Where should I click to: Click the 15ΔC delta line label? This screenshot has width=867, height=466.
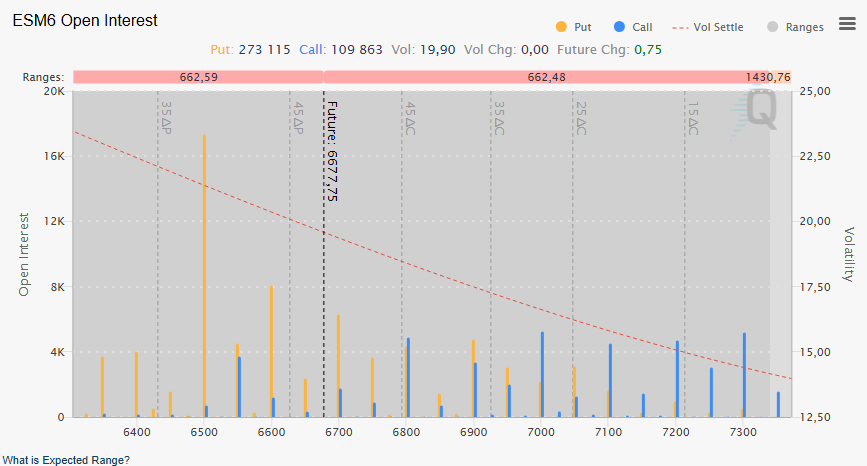pos(693,117)
